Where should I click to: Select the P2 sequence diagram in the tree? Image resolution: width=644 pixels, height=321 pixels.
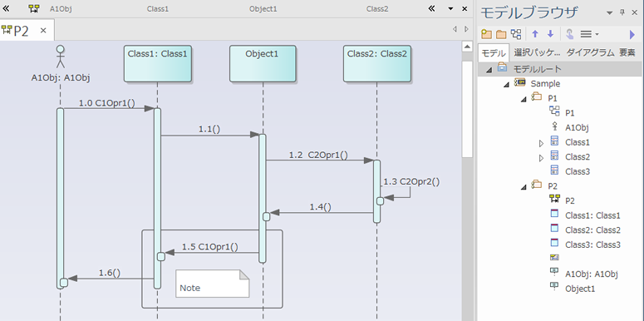[x=570, y=200]
